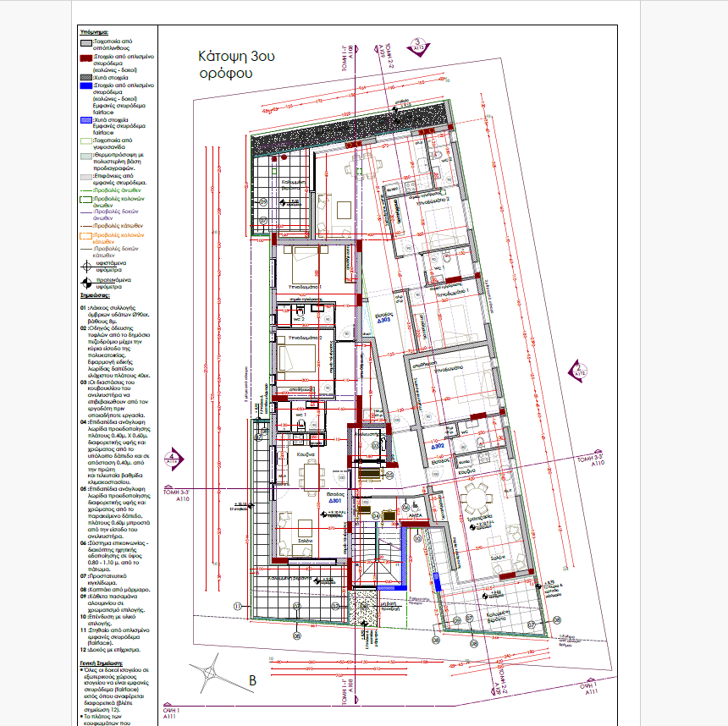Click the orange dashed column projection legend box

click(85, 238)
